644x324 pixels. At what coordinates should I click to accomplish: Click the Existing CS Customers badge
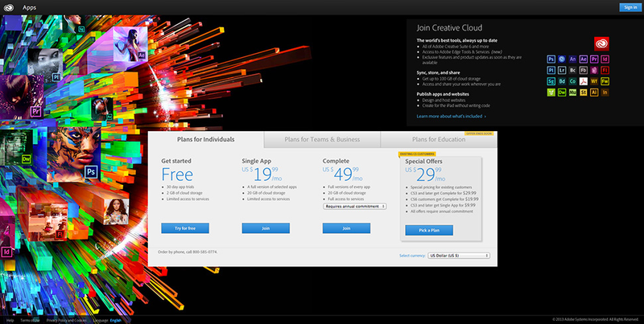[x=417, y=154]
